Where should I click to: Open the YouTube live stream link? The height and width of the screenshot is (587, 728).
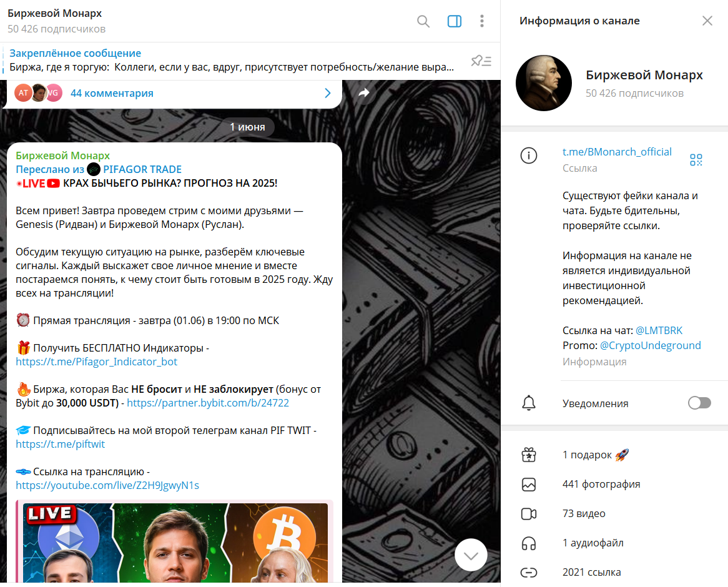pos(107,486)
